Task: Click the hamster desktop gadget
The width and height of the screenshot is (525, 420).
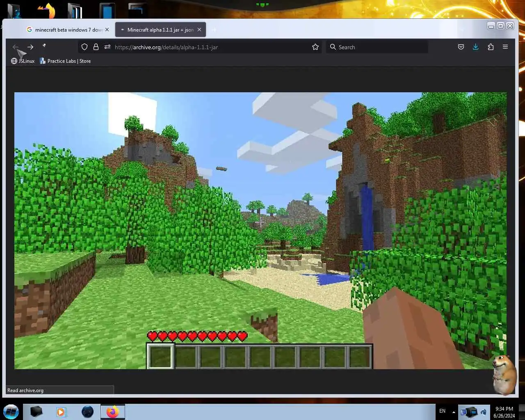Action: (x=504, y=374)
